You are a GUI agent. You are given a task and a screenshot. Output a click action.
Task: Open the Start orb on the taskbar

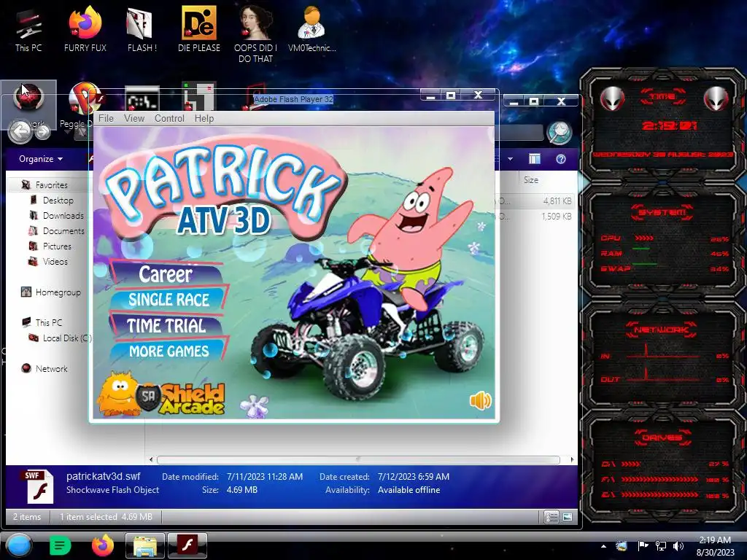coord(18,545)
